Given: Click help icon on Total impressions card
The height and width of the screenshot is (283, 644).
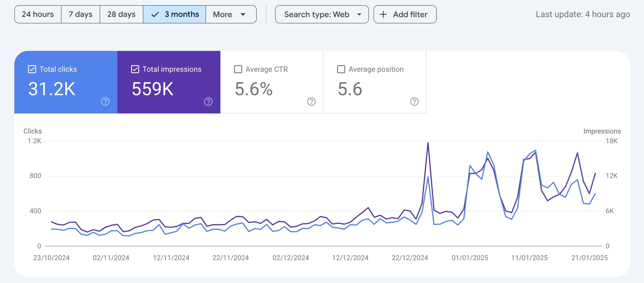Looking at the screenshot, I should pos(208,101).
